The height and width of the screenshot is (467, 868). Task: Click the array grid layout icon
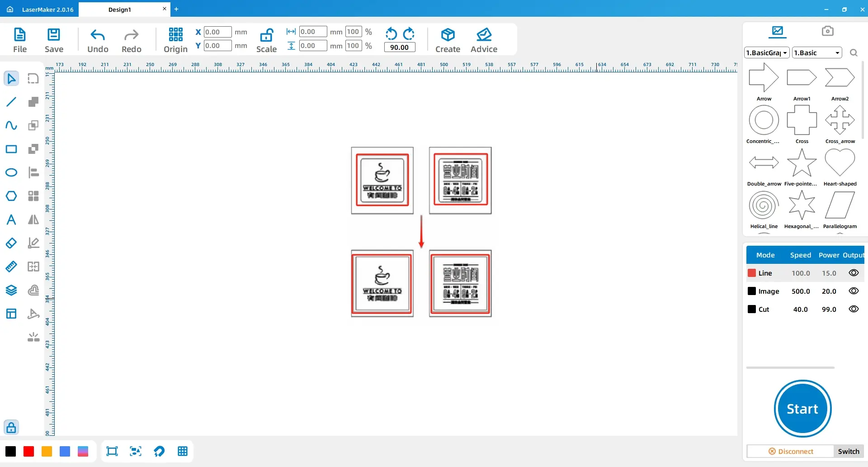click(33, 196)
